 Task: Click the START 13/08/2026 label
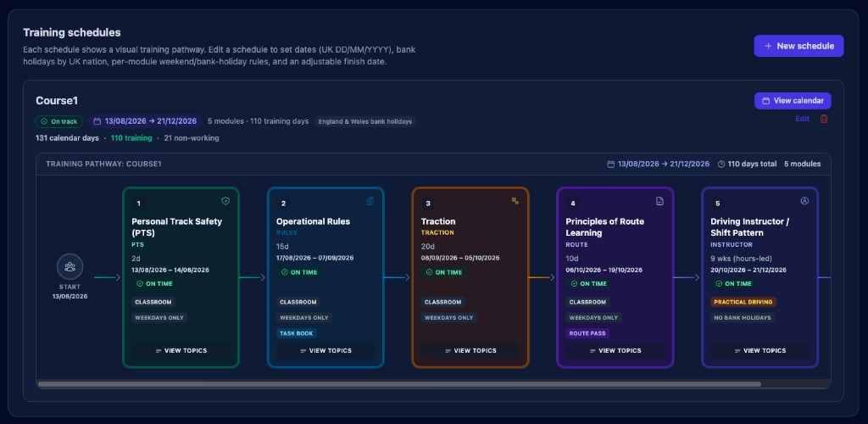70,292
